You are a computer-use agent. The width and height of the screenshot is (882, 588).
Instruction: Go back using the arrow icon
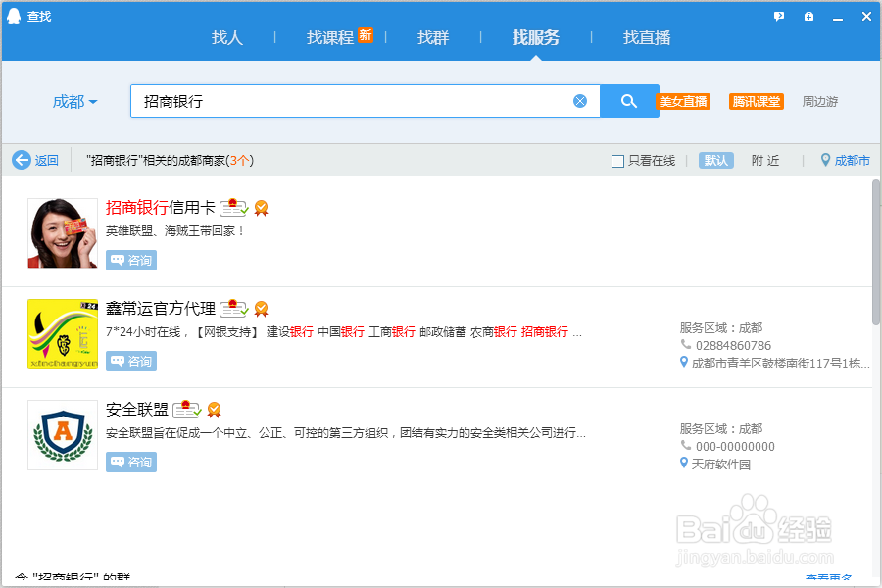[22, 160]
